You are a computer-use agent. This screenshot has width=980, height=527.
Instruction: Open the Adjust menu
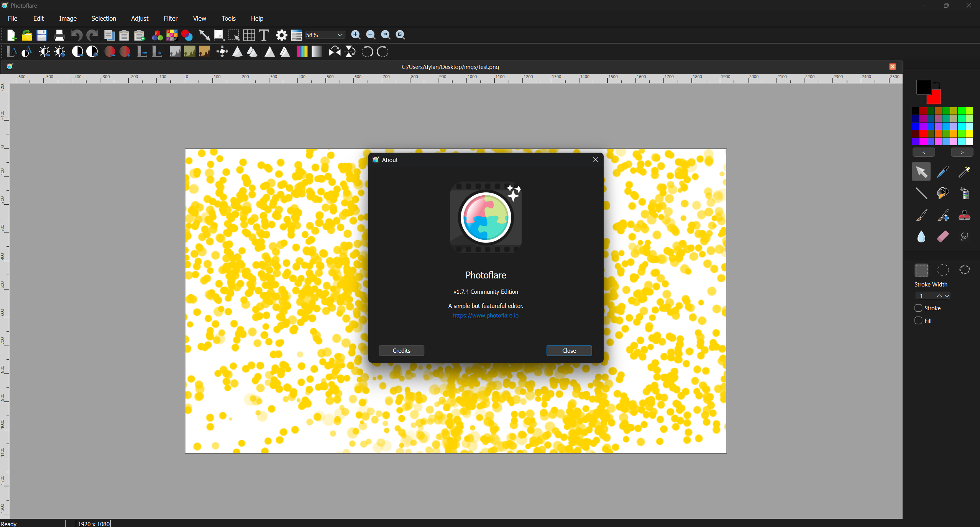pyautogui.click(x=140, y=18)
